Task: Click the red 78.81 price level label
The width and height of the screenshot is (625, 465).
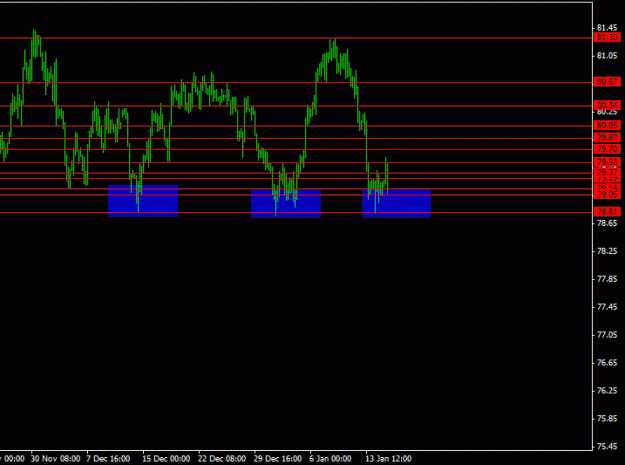Action: 607,212
